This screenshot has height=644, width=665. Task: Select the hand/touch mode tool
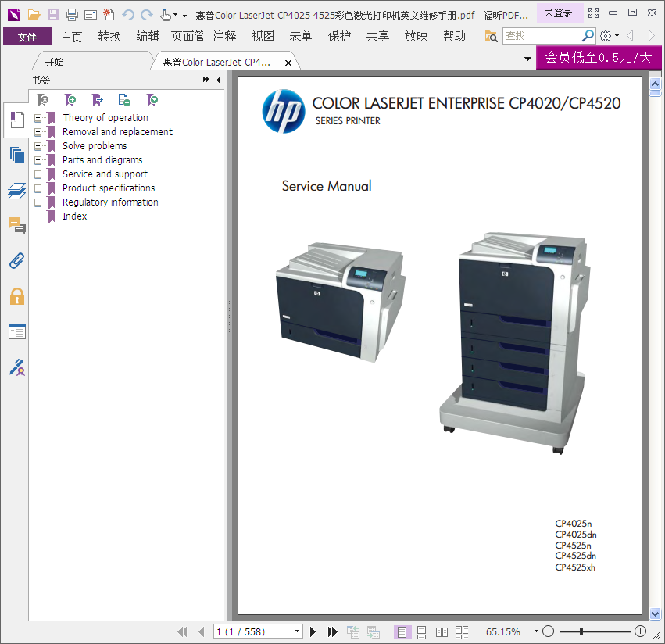166,16
